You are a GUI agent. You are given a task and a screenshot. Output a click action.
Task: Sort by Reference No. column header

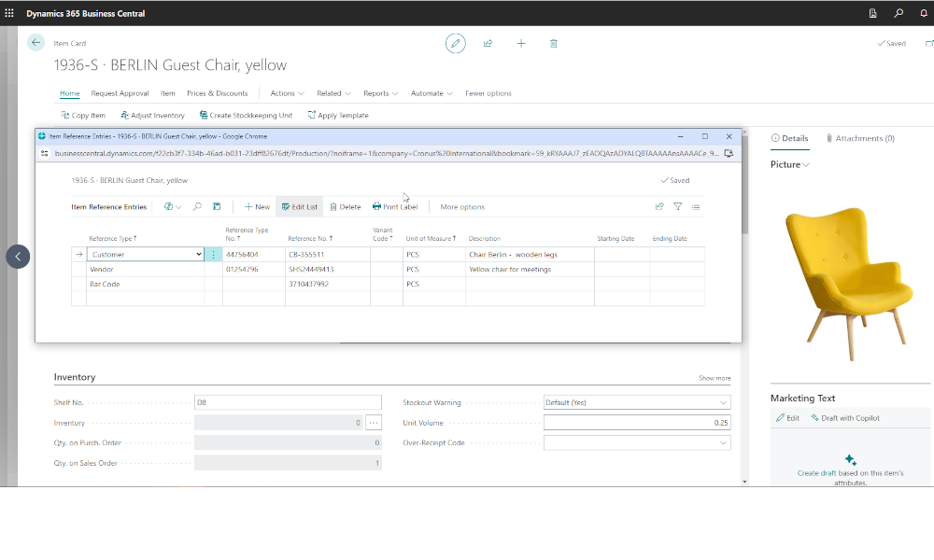click(x=310, y=239)
